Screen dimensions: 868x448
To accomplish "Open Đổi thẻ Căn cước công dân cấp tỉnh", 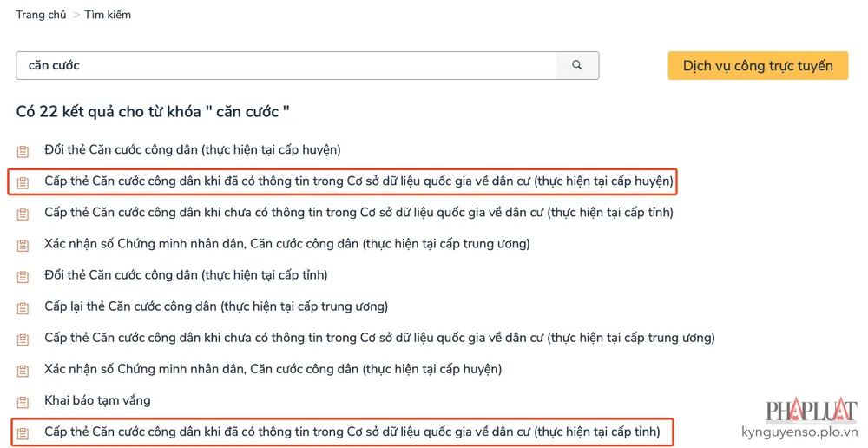I will click(186, 275).
